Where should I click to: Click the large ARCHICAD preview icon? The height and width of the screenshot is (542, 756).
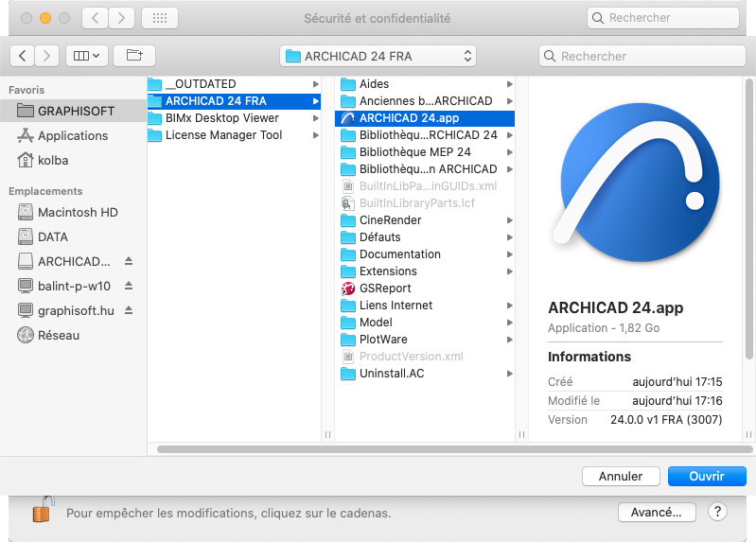pos(636,183)
